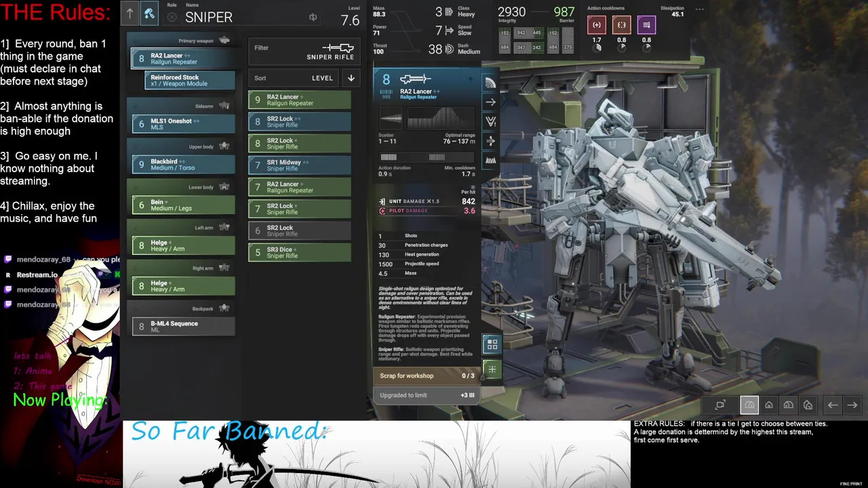Open the Sort by Level selector
This screenshot has height=488, width=868.
coord(293,78)
